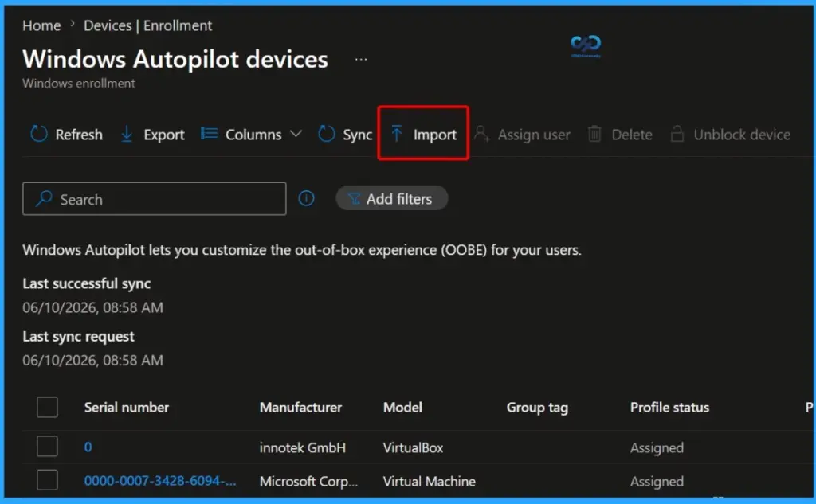
Task: Expand the Columns dropdown chevron
Action: (x=296, y=134)
